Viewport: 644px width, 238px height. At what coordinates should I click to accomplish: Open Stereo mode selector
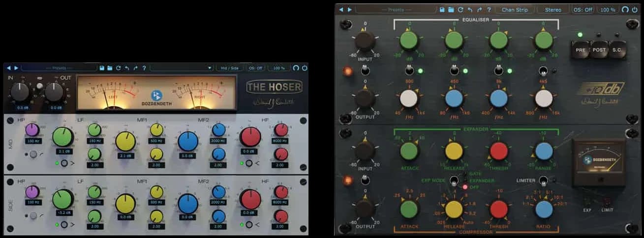[x=552, y=9]
